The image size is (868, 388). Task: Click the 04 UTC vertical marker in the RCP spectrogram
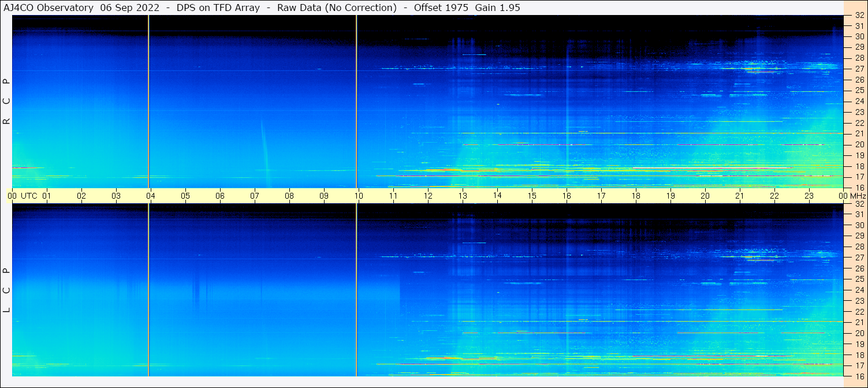pos(149,102)
